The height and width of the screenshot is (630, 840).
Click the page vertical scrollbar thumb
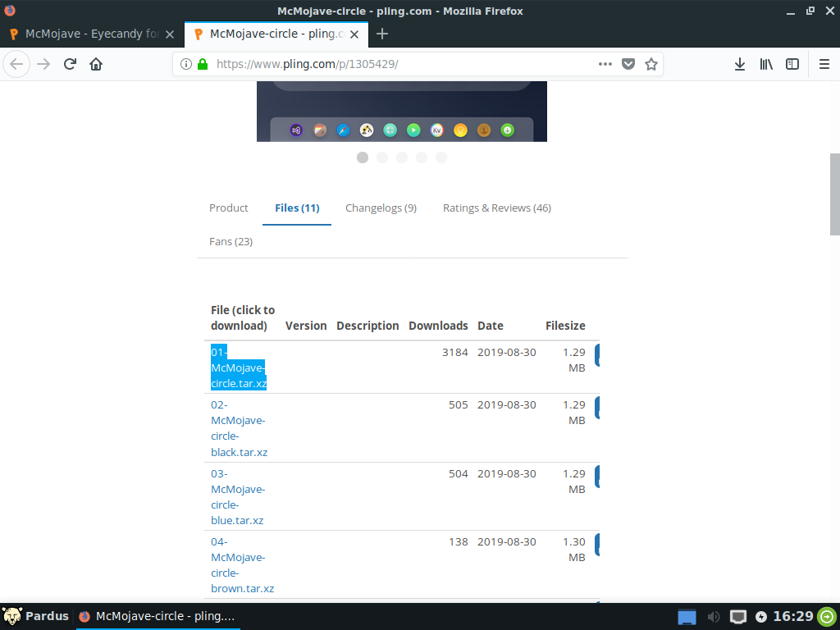coord(834,194)
